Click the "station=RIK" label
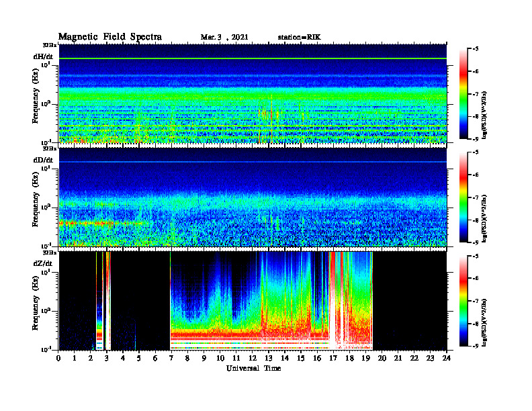The image size is (532, 411). (299, 38)
